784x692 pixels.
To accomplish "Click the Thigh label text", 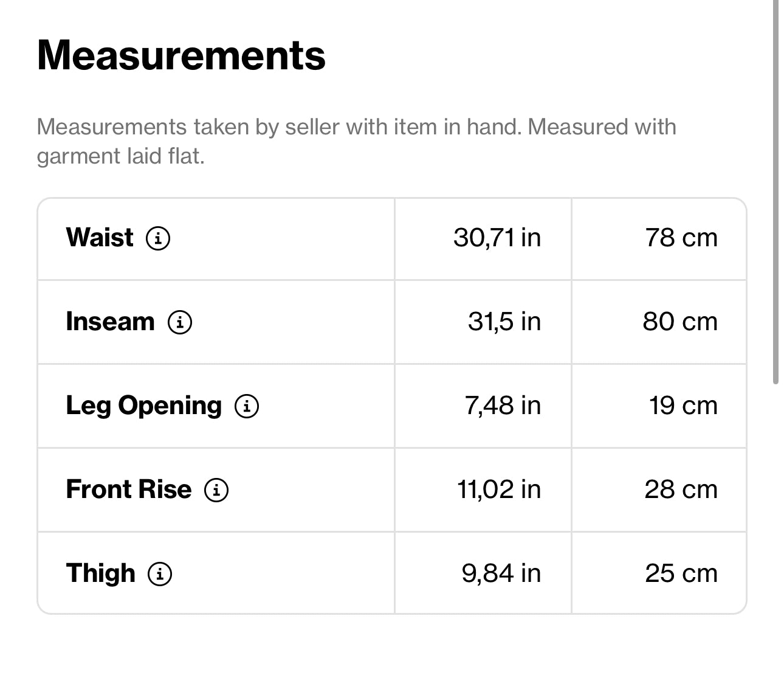I will [100, 573].
